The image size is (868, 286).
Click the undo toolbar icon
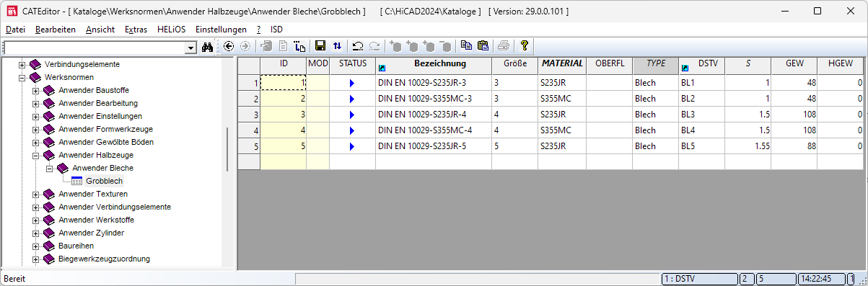[x=358, y=46]
